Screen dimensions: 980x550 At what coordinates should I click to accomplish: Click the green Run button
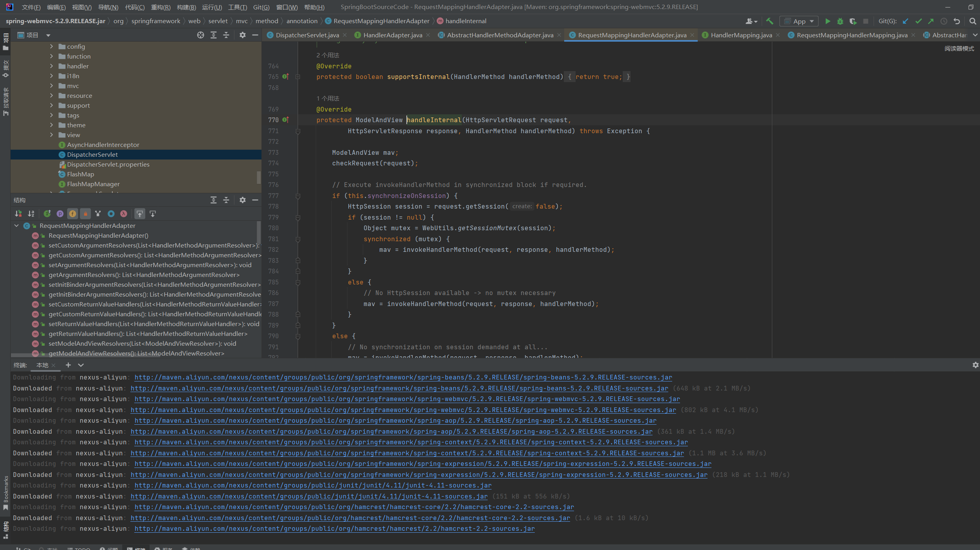[x=827, y=21]
